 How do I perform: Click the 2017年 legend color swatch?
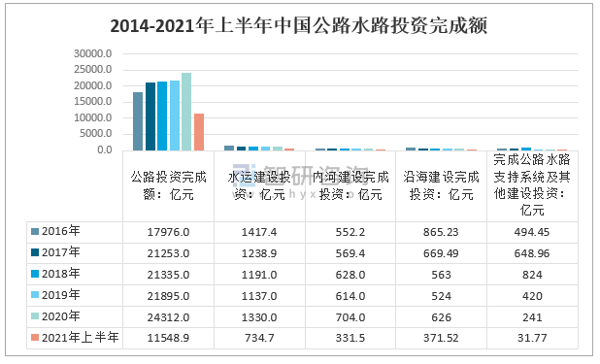35,252
